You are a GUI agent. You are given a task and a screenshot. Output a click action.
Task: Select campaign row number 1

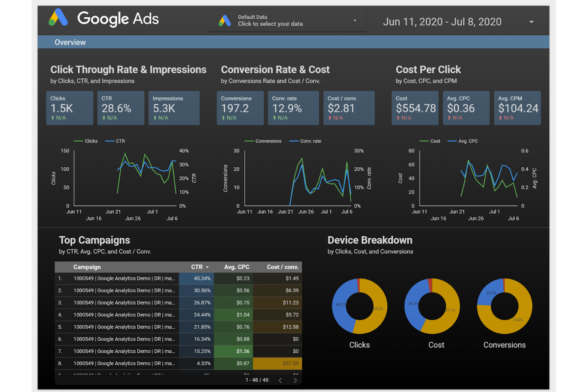tap(178, 278)
